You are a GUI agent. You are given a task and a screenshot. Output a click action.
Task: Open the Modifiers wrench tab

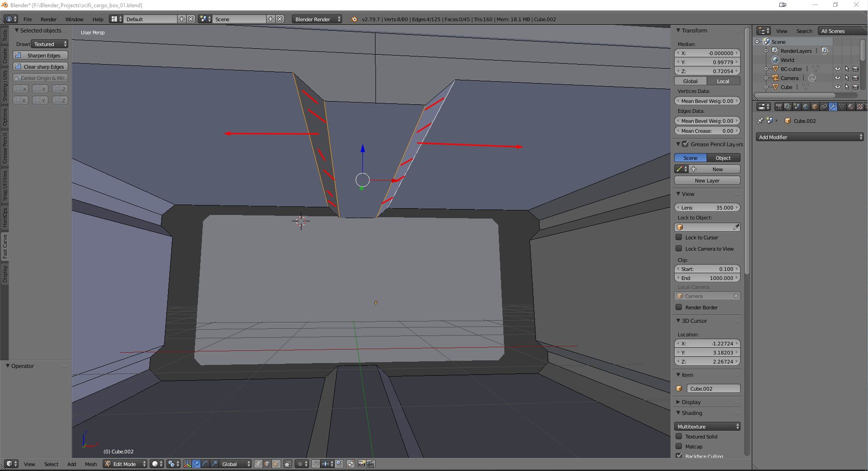(833, 107)
